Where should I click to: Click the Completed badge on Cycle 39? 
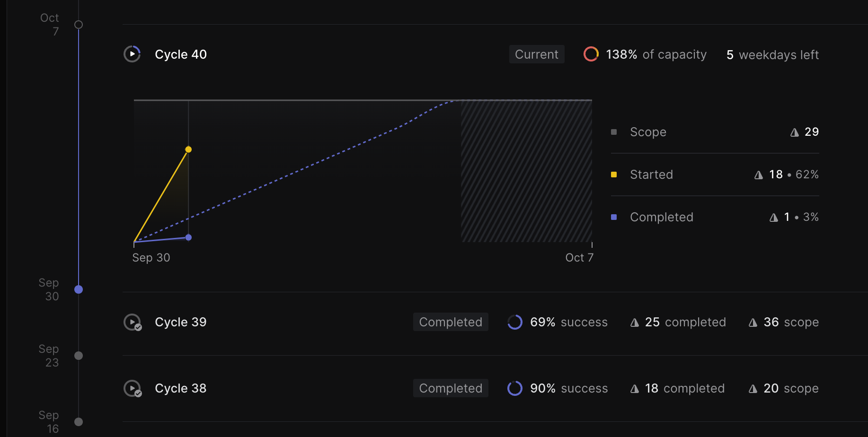450,322
